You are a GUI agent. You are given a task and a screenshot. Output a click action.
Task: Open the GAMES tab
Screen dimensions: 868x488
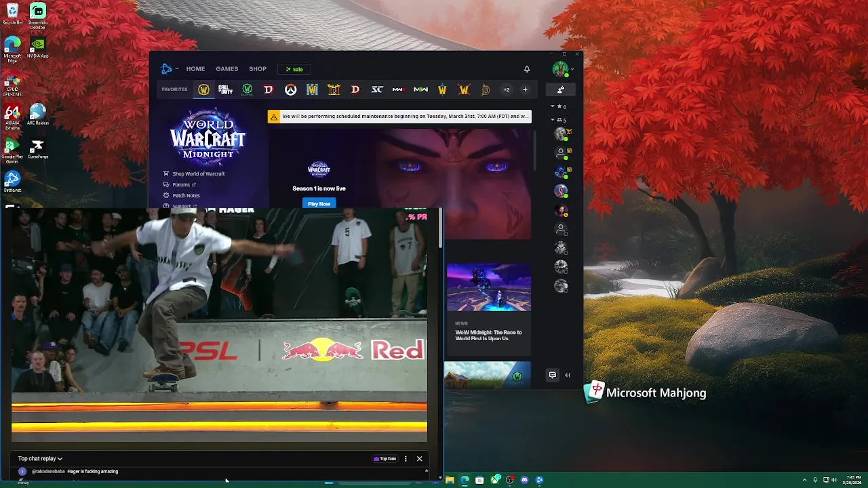(226, 69)
